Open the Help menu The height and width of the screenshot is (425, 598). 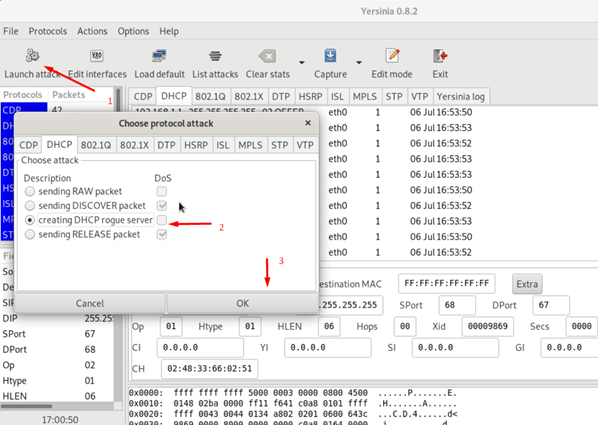coord(169,31)
